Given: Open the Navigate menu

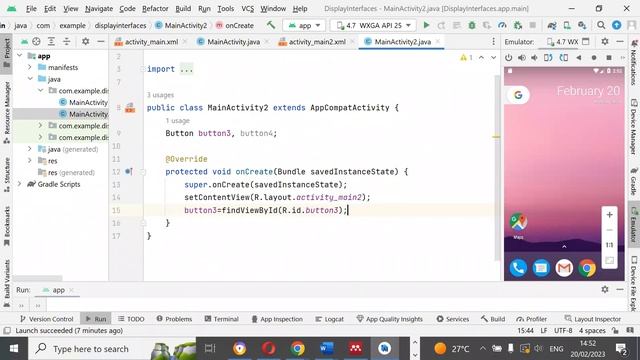Looking at the screenshot, I should pyautogui.click(x=99, y=8).
